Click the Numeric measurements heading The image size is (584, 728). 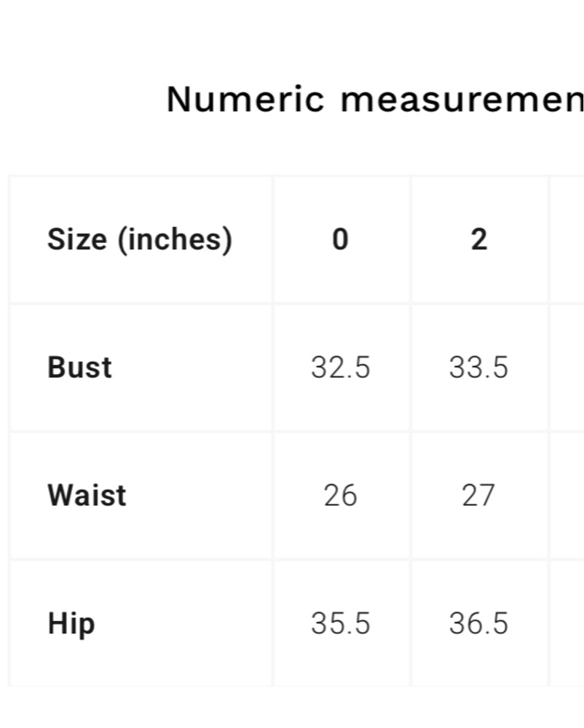pyautogui.click(x=375, y=99)
